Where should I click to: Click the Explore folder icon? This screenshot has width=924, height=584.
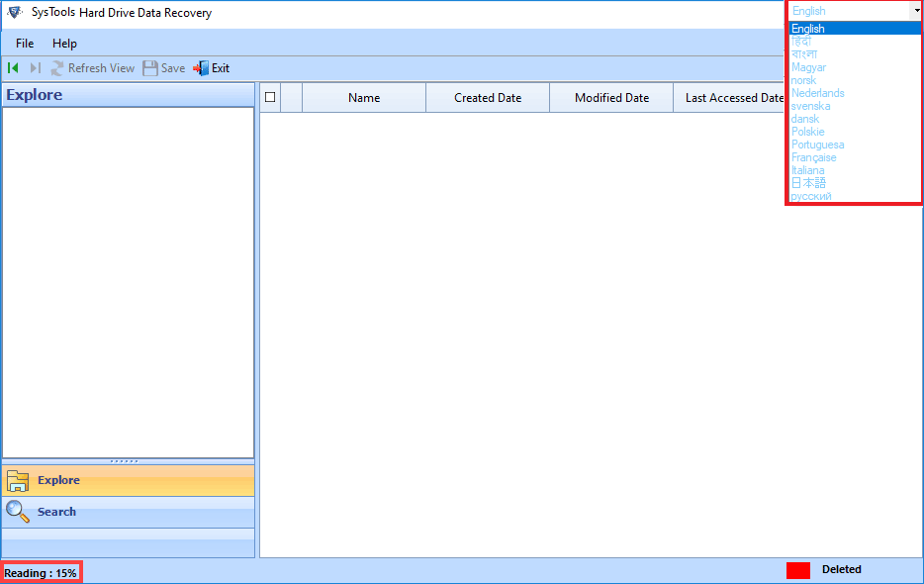18,481
